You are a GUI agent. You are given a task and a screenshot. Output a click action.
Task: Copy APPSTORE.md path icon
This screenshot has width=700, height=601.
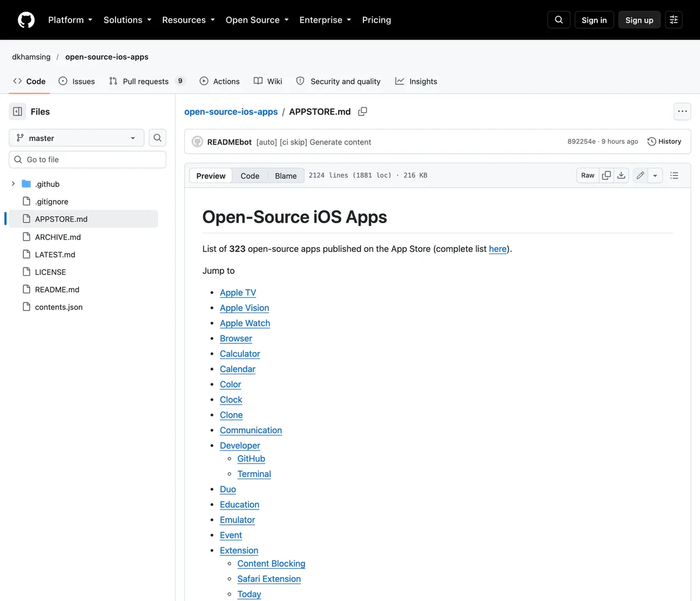pyautogui.click(x=362, y=111)
